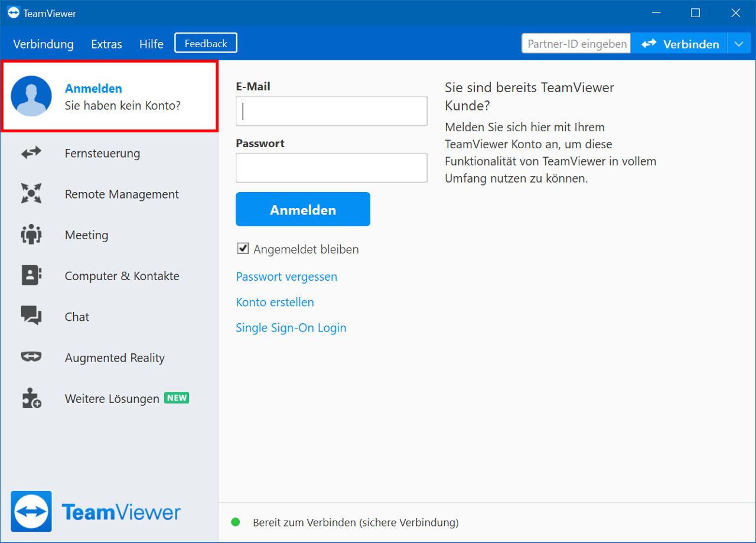Minimize the TeamViewer window

(x=655, y=12)
